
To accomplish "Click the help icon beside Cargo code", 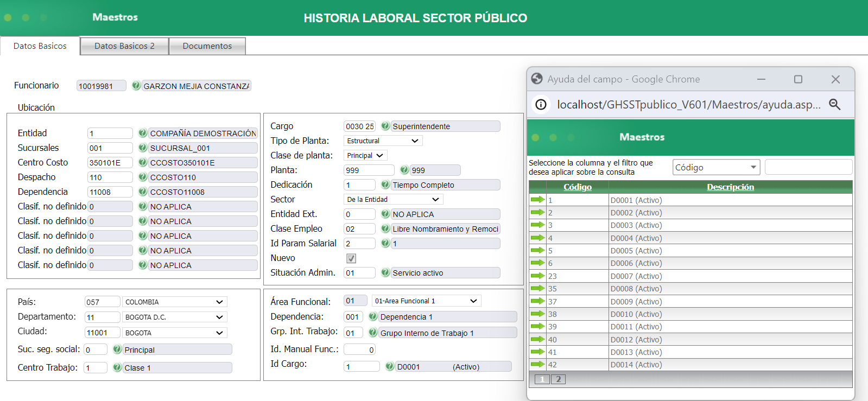I will click(x=385, y=126).
